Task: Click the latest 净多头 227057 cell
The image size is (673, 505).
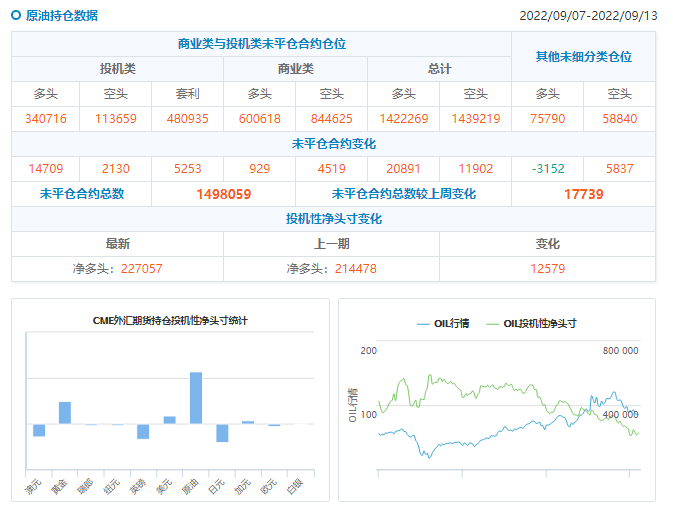Action: point(117,269)
